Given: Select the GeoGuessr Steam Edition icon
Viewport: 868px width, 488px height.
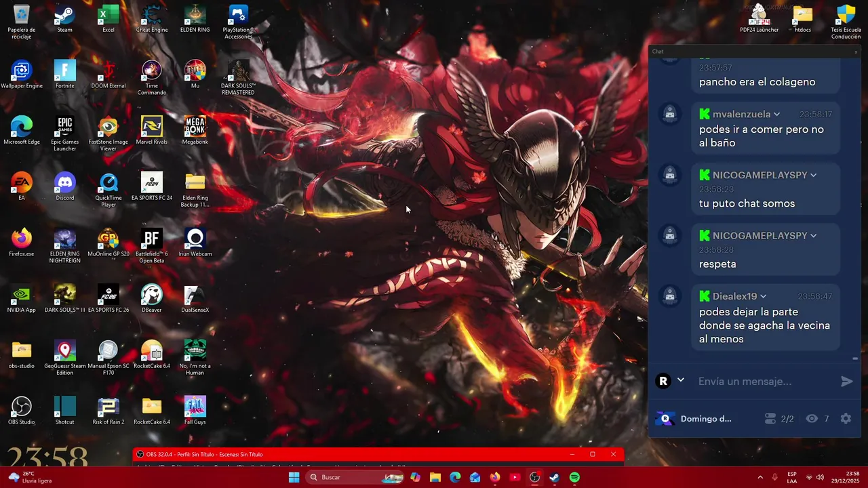Looking at the screenshot, I should coord(64,358).
